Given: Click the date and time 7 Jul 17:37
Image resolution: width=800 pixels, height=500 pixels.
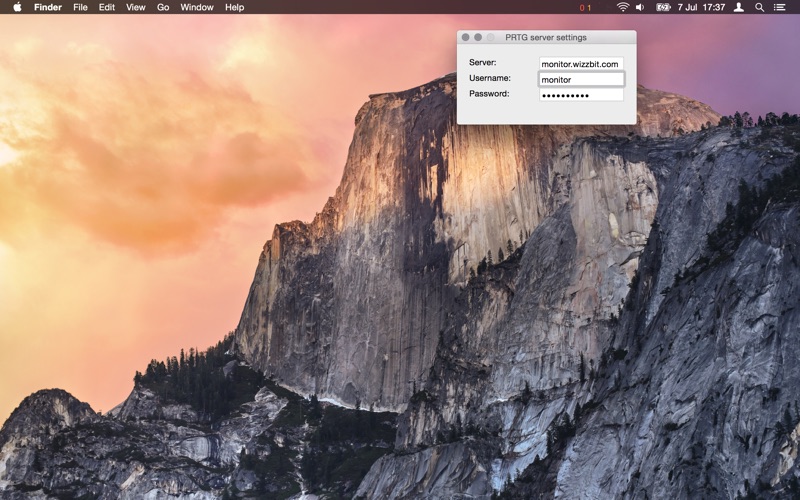Looking at the screenshot, I should pos(701,7).
